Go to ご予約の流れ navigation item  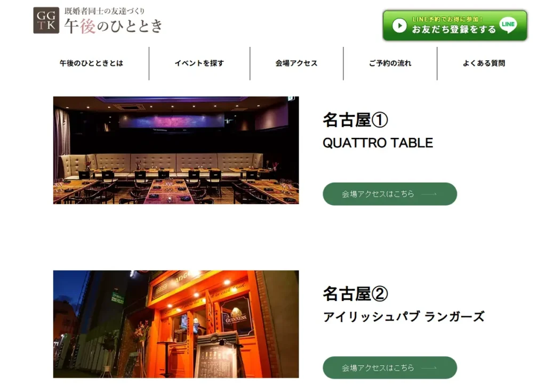(x=390, y=63)
